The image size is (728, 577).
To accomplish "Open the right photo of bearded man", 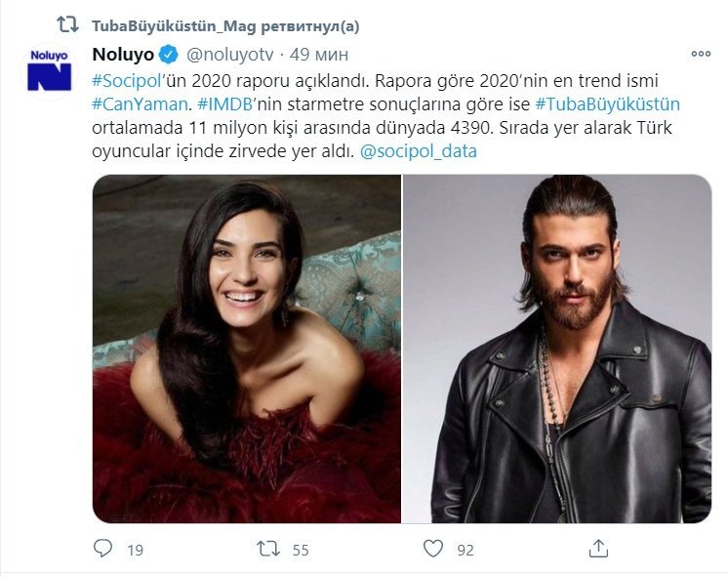I will (x=557, y=349).
